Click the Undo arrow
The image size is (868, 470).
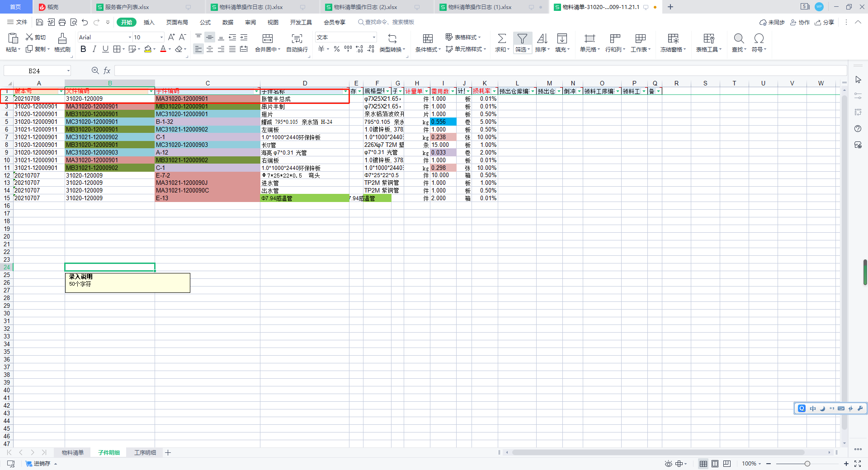[85, 22]
